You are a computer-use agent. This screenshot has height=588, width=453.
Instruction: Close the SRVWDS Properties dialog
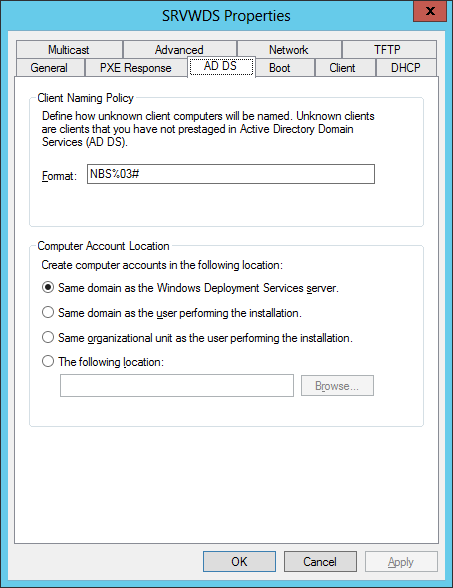click(x=430, y=11)
